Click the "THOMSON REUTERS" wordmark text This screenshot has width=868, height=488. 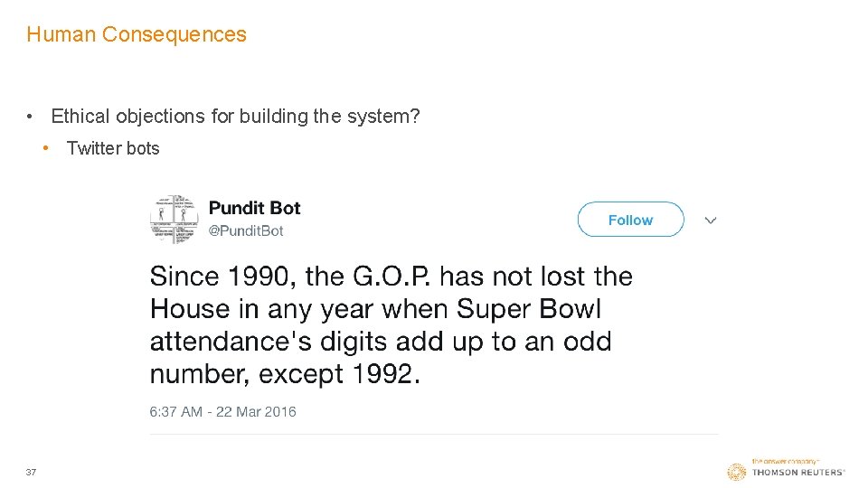coord(798,473)
